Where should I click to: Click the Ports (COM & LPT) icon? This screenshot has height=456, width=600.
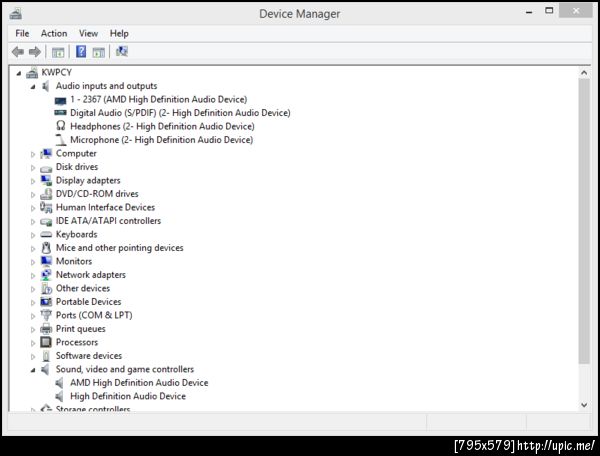pyautogui.click(x=46, y=315)
